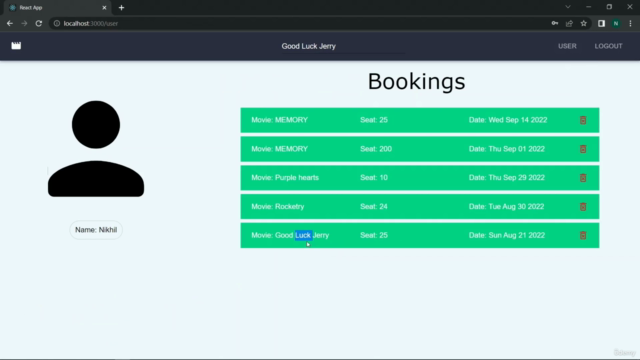640x360 pixels.
Task: Go back in browser history
Action: (x=10, y=24)
